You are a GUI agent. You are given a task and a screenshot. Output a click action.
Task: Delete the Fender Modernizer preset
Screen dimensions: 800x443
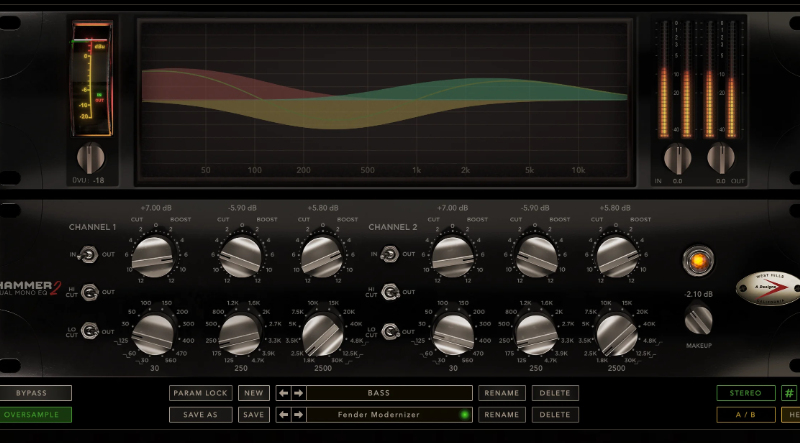pyautogui.click(x=555, y=414)
